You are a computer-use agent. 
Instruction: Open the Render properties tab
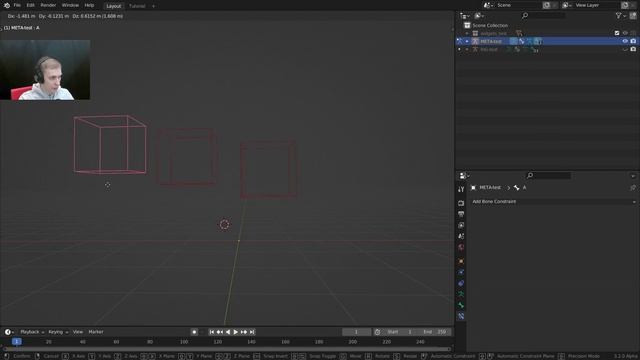click(461, 203)
